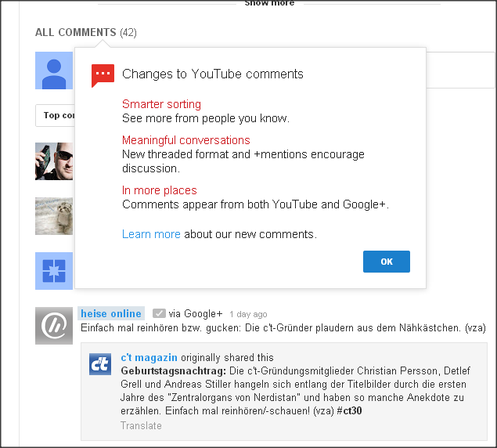
Task: Click the In more places heading
Action: click(x=160, y=190)
